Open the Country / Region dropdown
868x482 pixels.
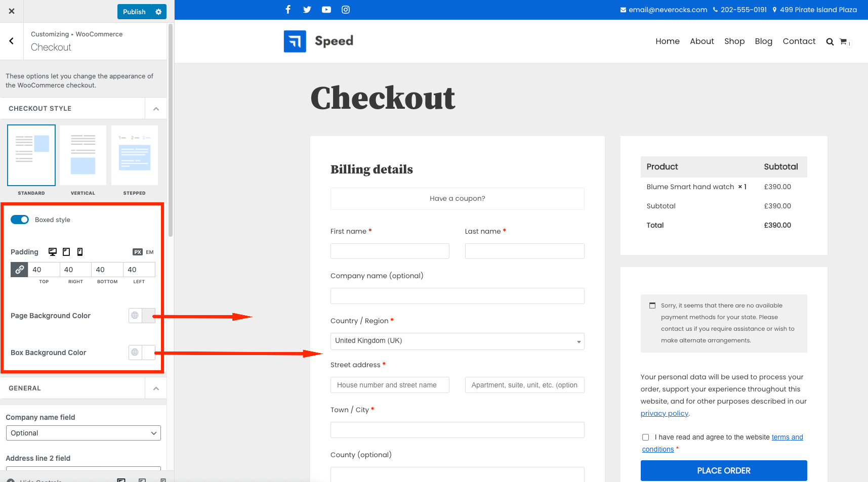(457, 341)
